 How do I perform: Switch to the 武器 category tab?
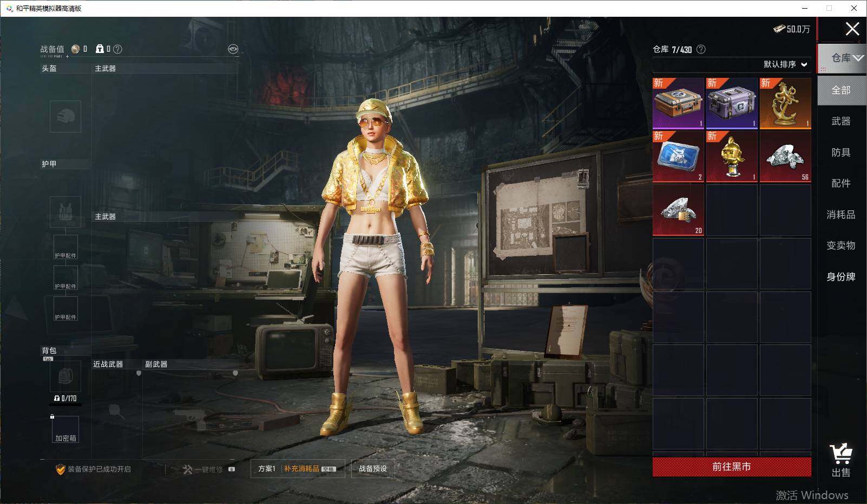841,121
